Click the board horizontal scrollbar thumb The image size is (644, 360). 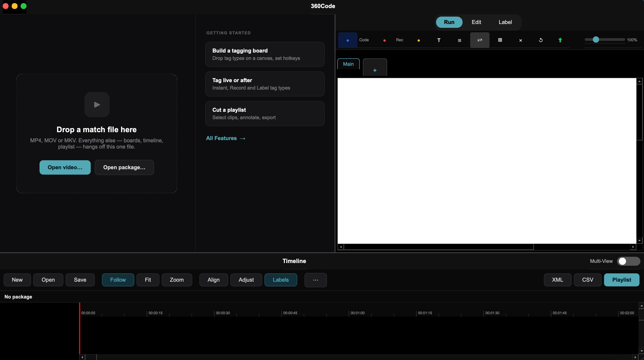coord(439,247)
